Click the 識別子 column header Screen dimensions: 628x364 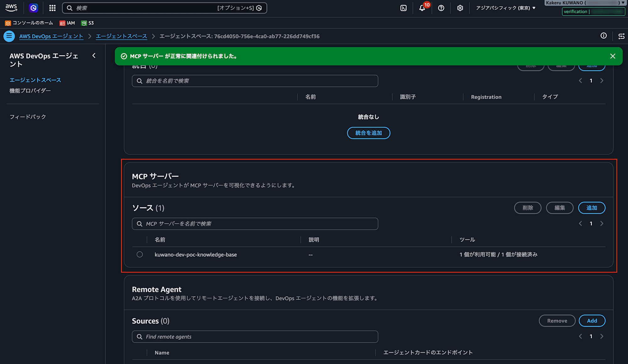pyautogui.click(x=408, y=97)
